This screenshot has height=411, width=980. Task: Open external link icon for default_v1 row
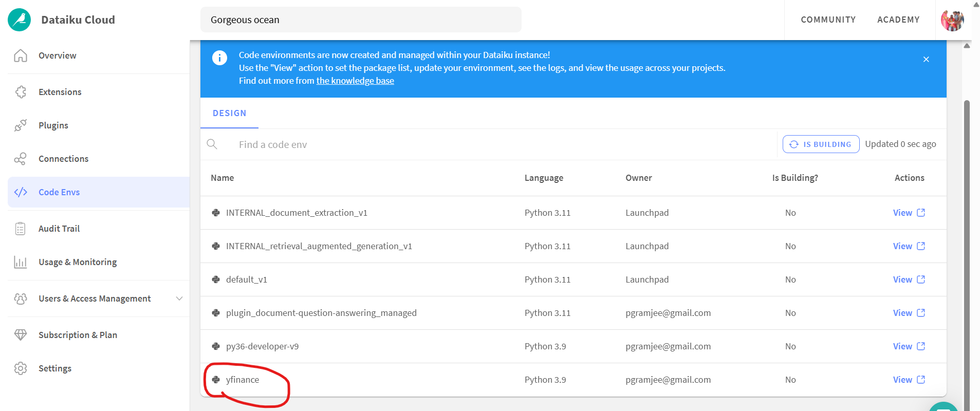[x=921, y=279]
